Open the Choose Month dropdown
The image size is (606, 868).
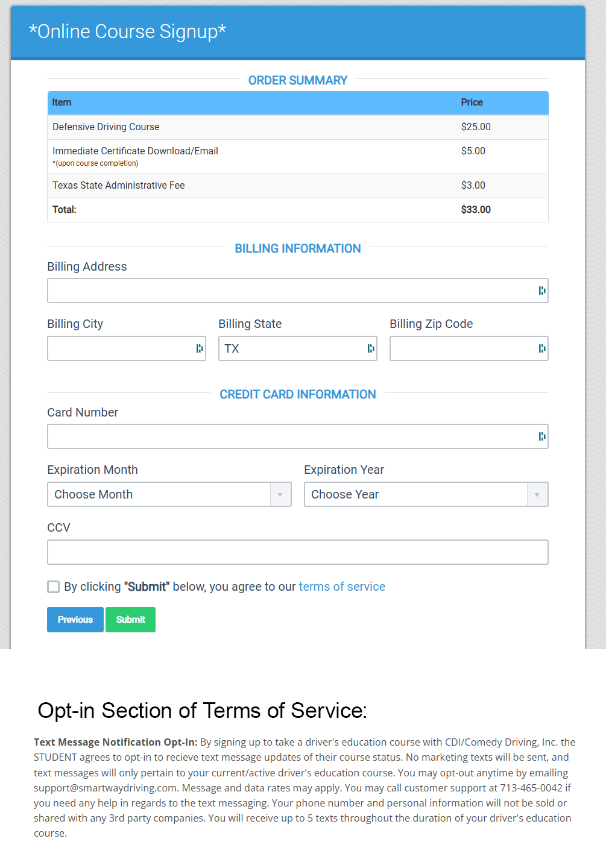pos(169,494)
